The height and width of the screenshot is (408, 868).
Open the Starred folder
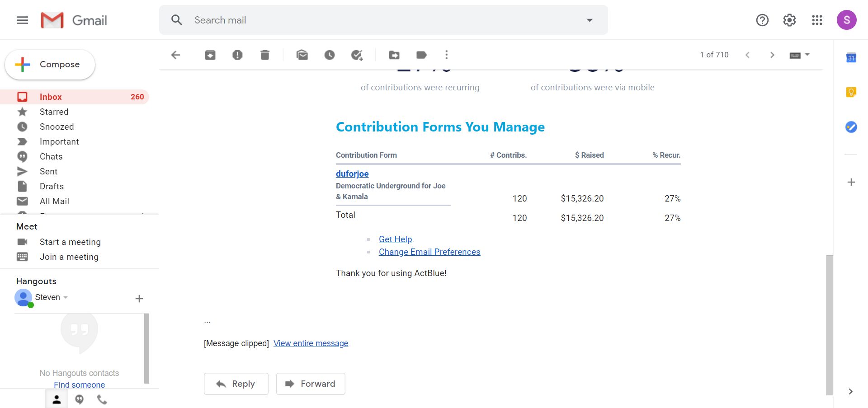tap(54, 112)
